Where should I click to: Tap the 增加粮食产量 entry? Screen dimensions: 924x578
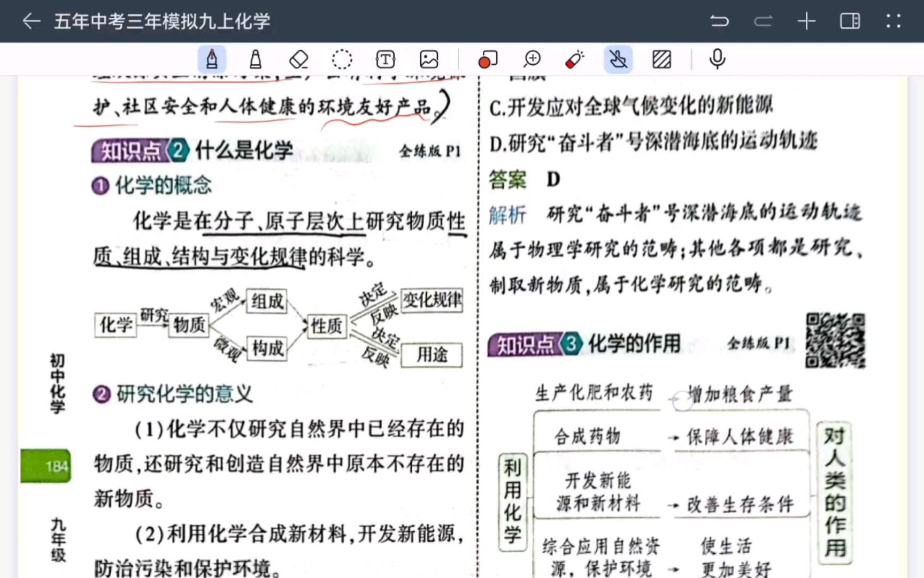[x=740, y=394]
